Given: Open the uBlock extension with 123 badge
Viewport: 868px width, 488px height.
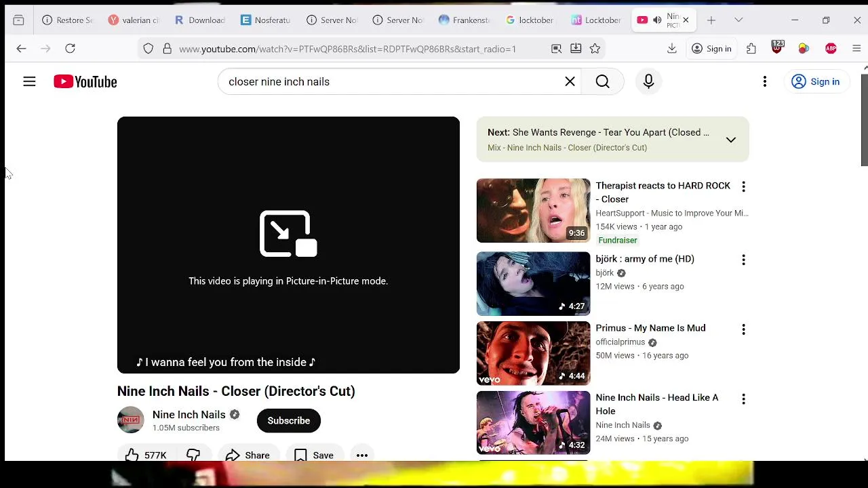Looking at the screenshot, I should coord(777,47).
